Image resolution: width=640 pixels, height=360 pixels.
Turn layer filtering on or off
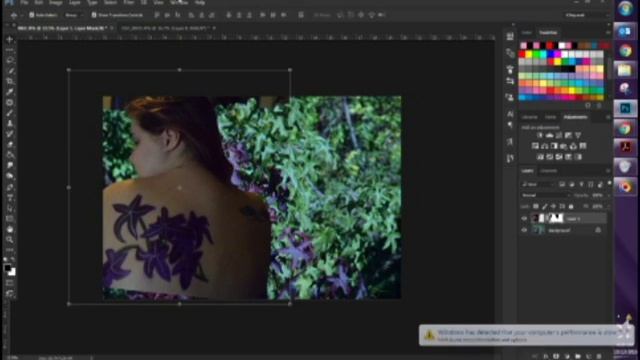[609, 183]
